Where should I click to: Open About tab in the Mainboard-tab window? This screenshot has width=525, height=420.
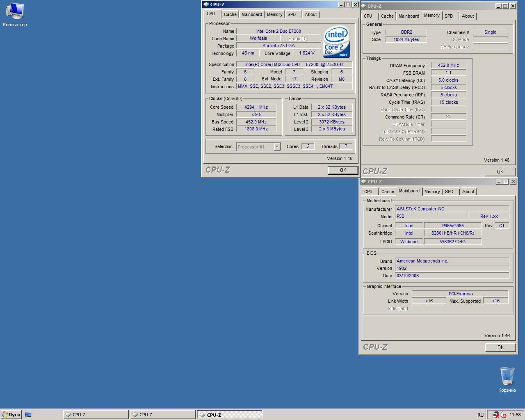tap(468, 192)
